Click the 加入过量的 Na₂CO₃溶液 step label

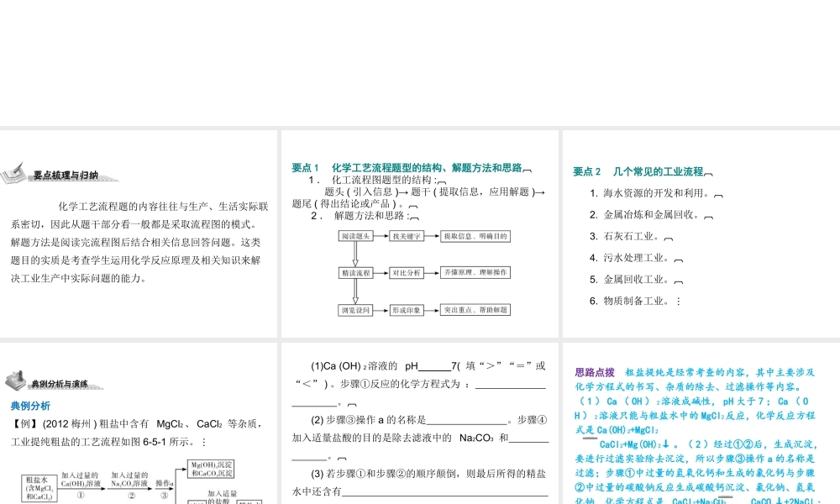point(129,480)
